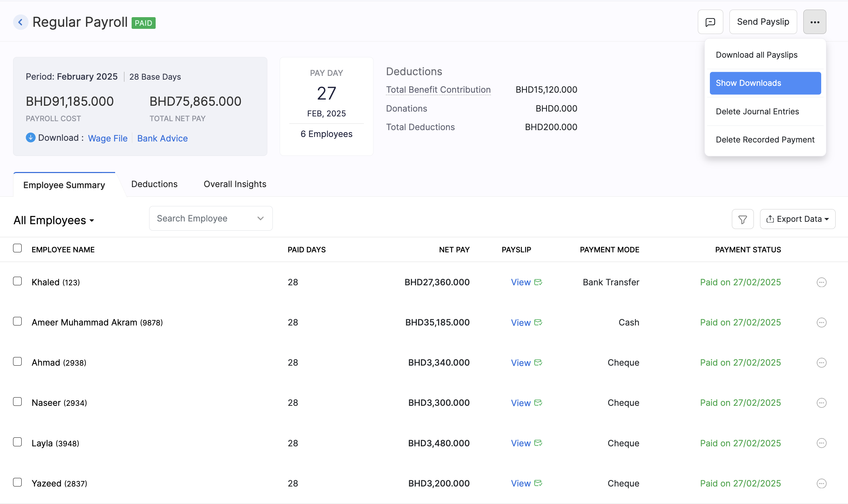Click the download arrow icon beside Wage File

pyautogui.click(x=30, y=138)
